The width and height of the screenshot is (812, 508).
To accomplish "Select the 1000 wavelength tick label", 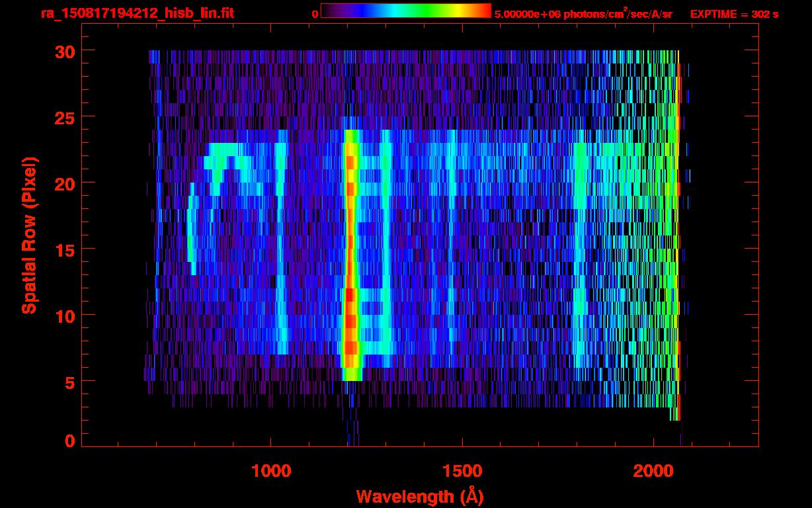I will 271,471.
